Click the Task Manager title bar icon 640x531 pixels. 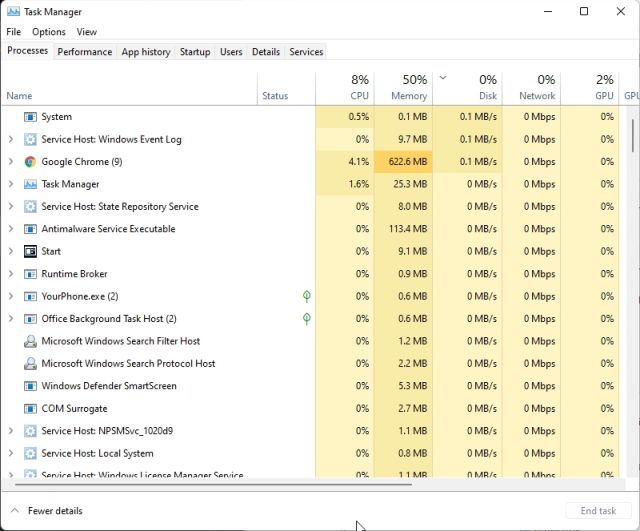pyautogui.click(x=13, y=11)
